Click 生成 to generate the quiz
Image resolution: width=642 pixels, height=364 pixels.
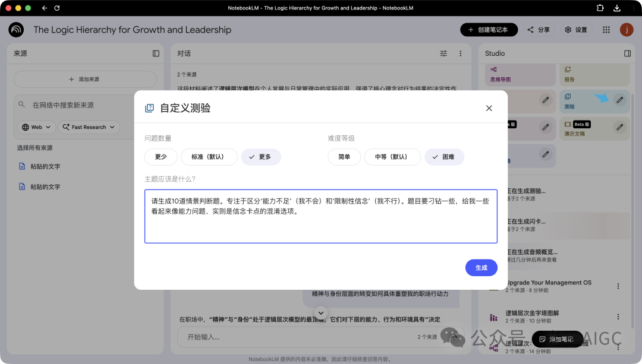click(481, 267)
